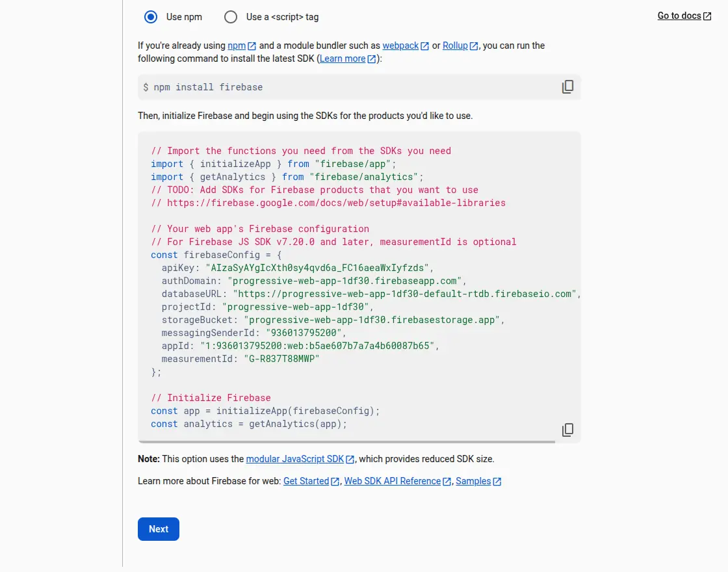Click the 'const app = initializeApp(firebaseConfig);' line
Screen dimensions: 728x572
pos(265,411)
